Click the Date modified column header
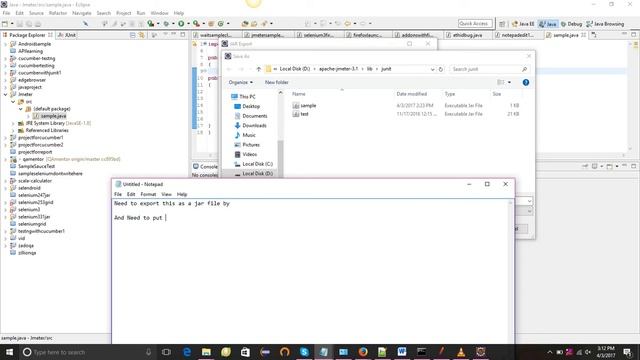 tap(411, 94)
